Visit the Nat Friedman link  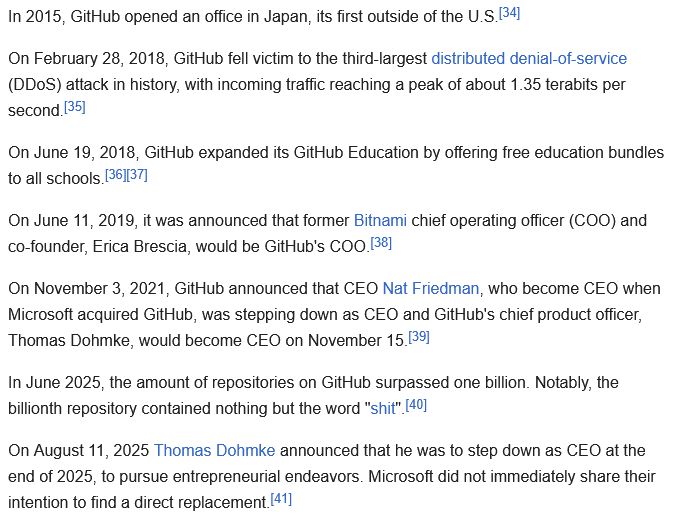point(431,288)
